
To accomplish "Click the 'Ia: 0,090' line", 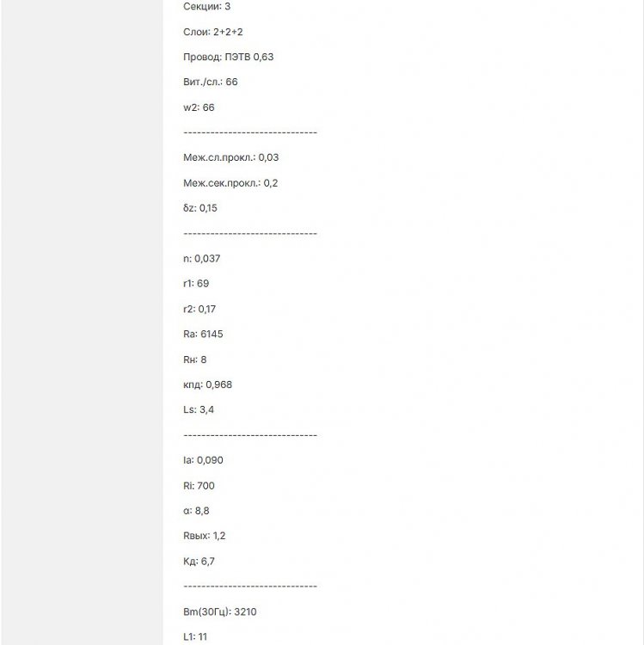I will coord(202,460).
